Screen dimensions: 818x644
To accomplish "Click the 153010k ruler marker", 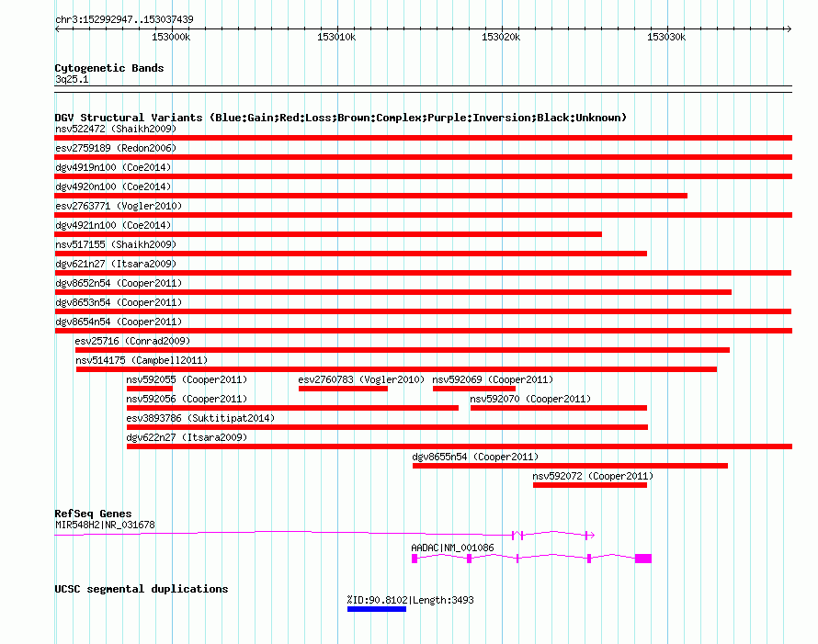I will point(336,37).
